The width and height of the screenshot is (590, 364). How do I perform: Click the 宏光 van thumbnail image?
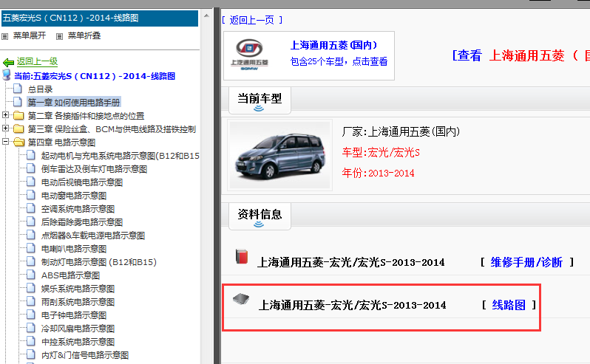point(280,155)
